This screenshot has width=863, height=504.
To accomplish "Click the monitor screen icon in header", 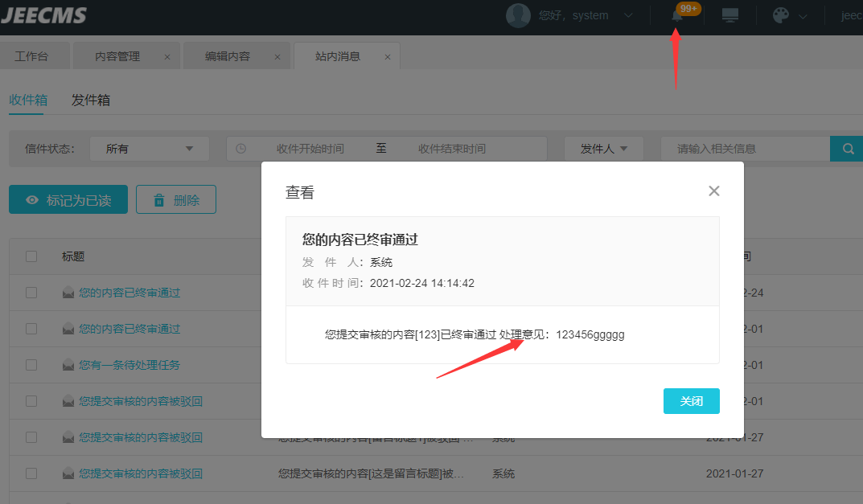I will [729, 14].
